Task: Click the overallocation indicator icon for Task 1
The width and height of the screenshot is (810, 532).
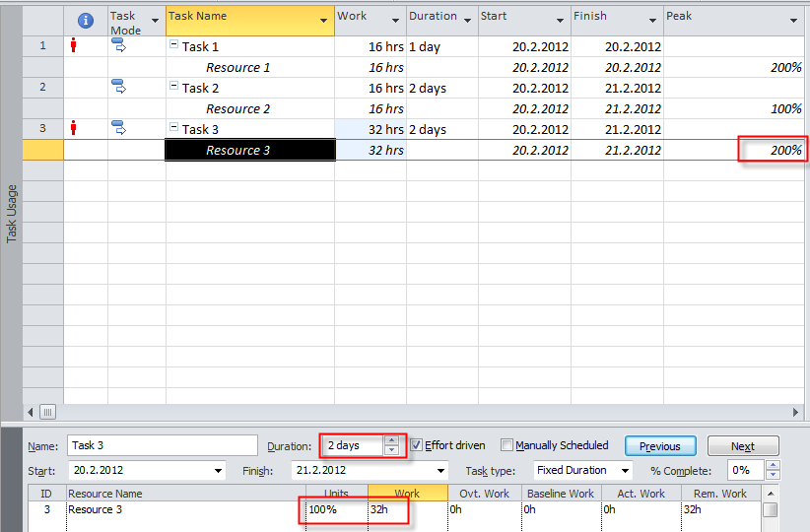Action: point(74,45)
